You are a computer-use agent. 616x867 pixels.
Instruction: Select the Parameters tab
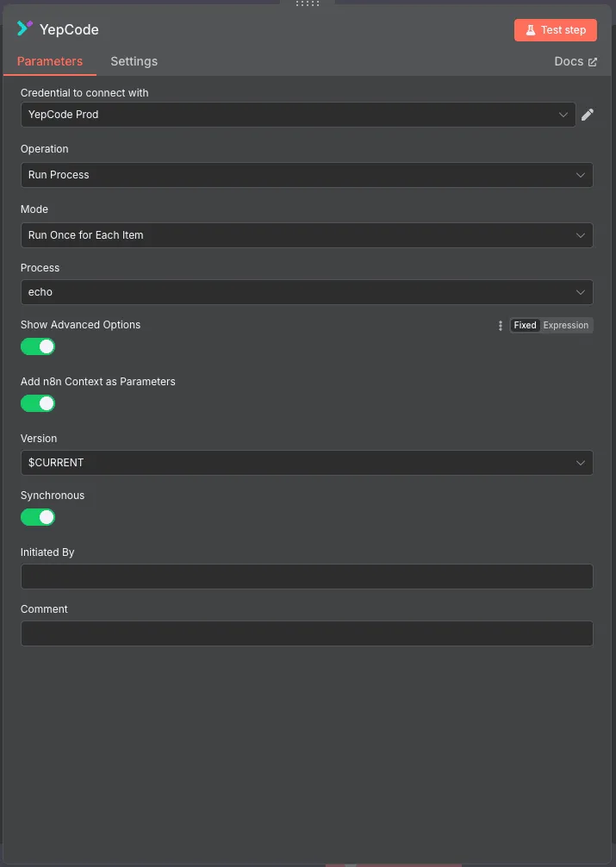50,61
